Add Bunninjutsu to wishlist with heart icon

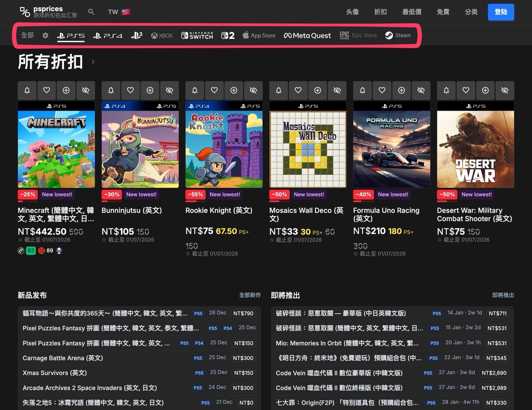coord(131,90)
